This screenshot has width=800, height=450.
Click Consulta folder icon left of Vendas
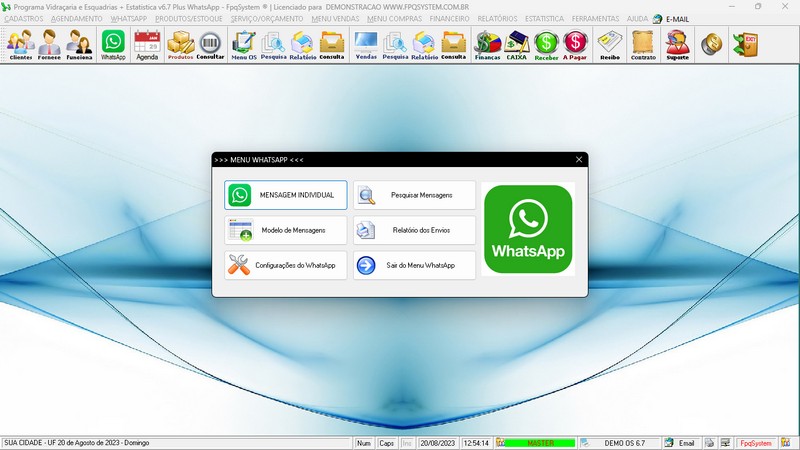[332, 45]
